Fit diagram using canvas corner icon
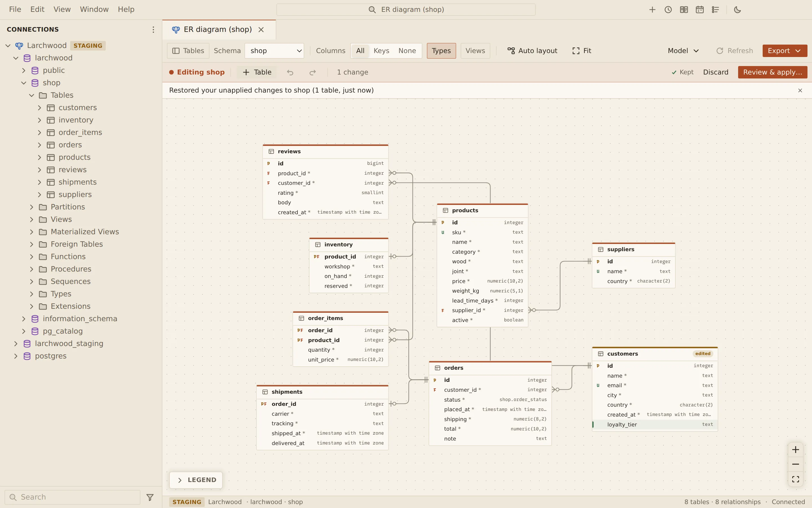Screen dimensions: 812x508 click(x=796, y=479)
